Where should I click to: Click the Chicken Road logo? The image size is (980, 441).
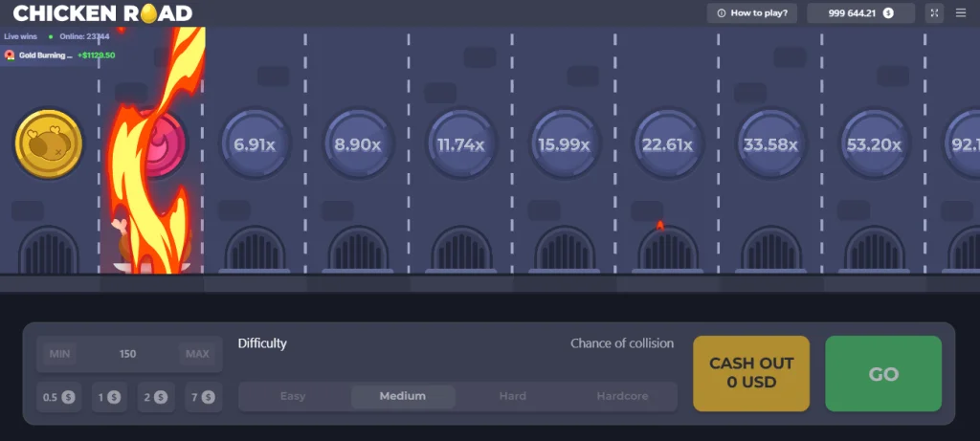click(x=102, y=13)
